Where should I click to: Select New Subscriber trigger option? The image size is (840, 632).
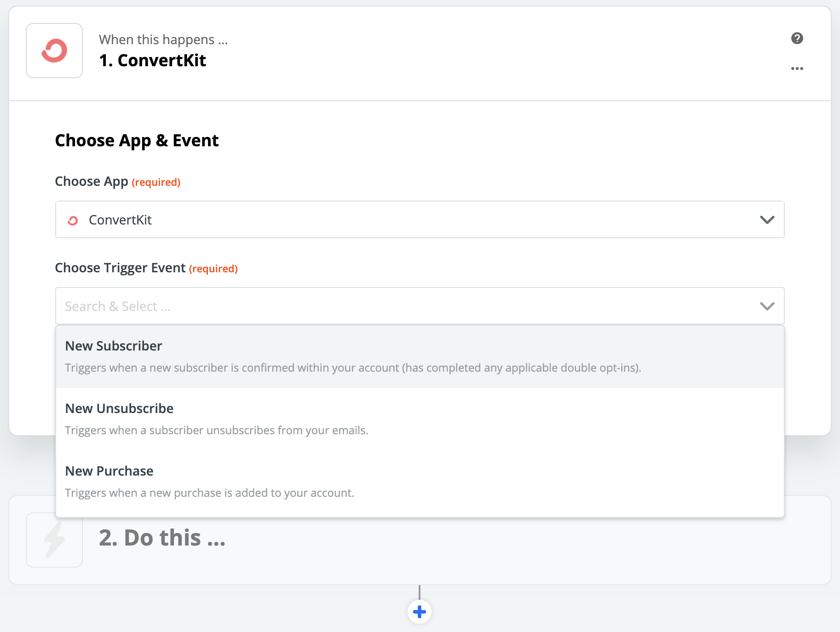click(420, 356)
